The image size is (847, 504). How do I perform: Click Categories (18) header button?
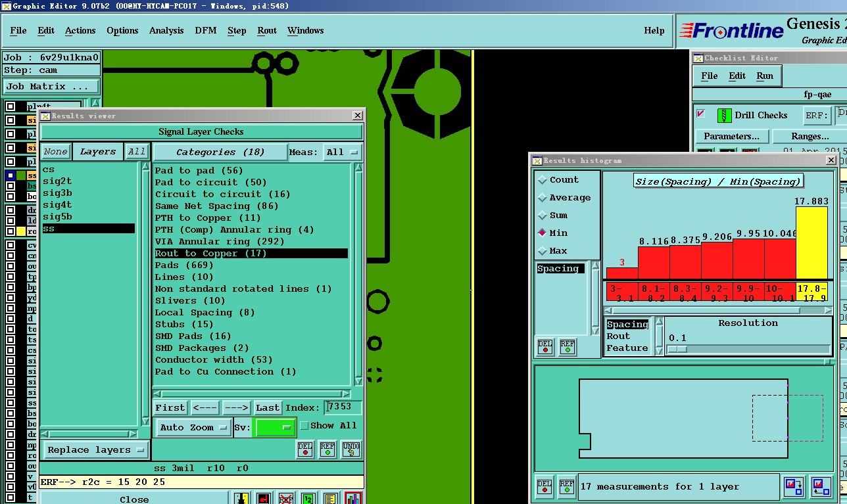coord(220,152)
